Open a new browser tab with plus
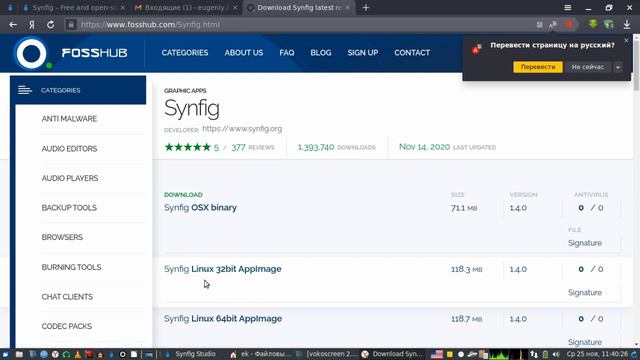The height and width of the screenshot is (360, 640). coord(366,8)
